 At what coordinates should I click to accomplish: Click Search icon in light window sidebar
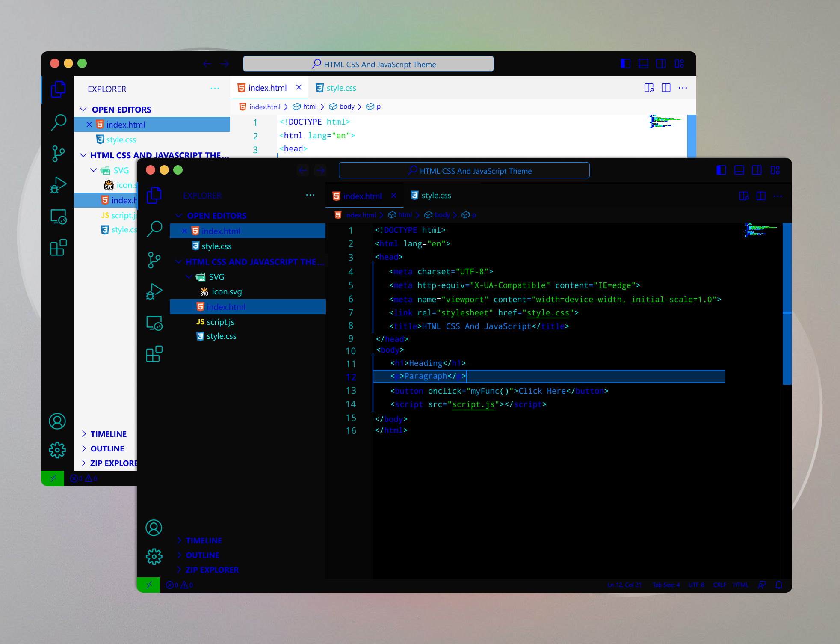(58, 122)
